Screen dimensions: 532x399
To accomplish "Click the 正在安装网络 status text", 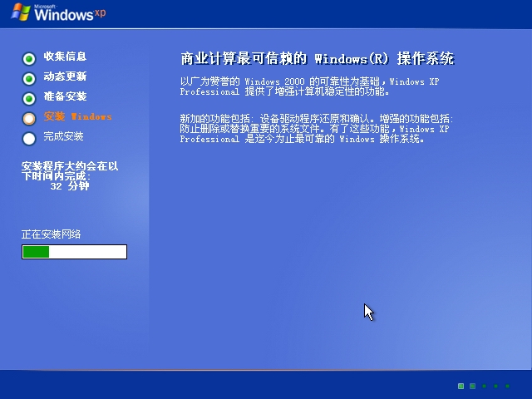I will [x=52, y=234].
